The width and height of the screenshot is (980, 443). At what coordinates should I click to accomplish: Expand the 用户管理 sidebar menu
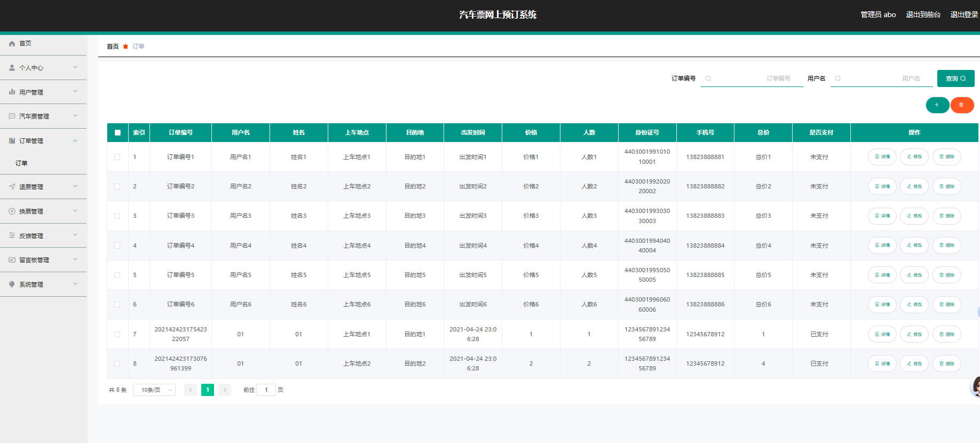[x=43, y=92]
